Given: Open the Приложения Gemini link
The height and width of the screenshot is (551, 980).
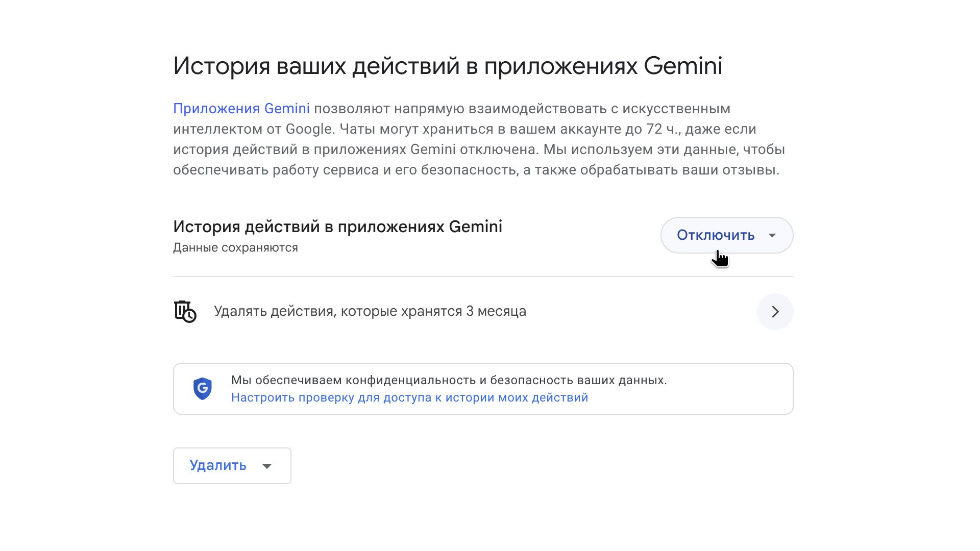Looking at the screenshot, I should (241, 109).
